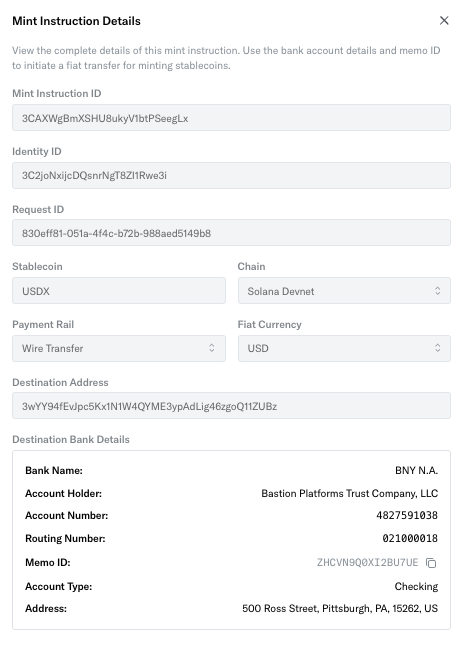Click the account number 4827591038

tap(407, 515)
